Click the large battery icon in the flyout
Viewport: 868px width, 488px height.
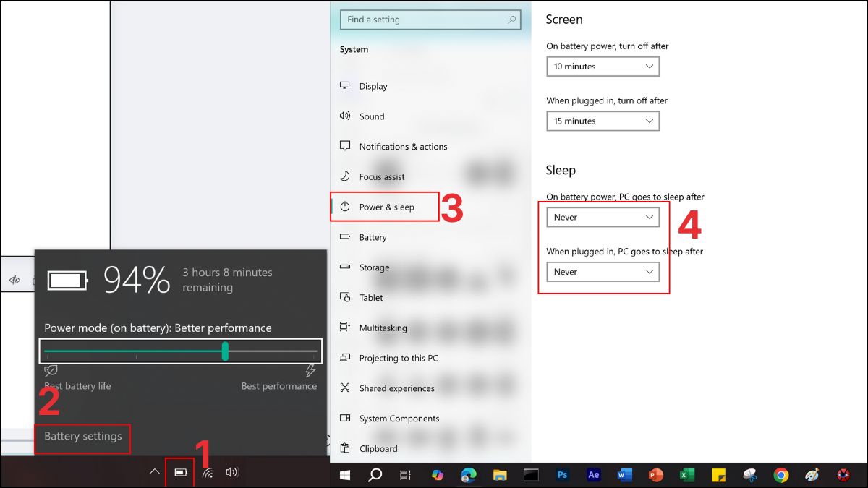tap(68, 279)
